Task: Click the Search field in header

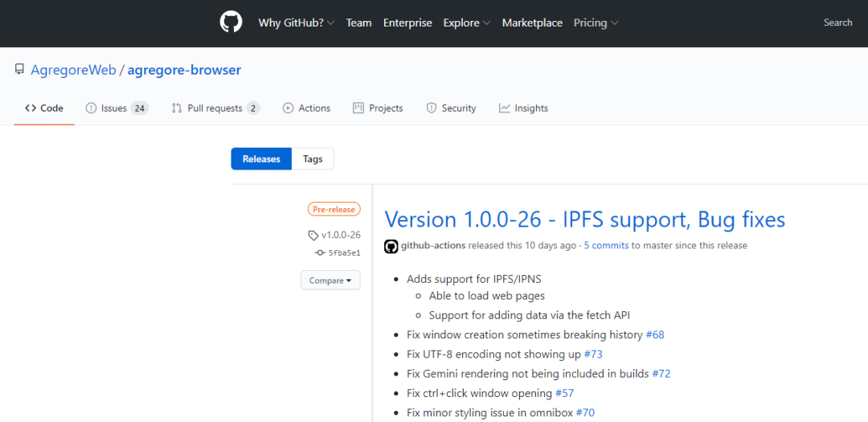Action: point(837,23)
